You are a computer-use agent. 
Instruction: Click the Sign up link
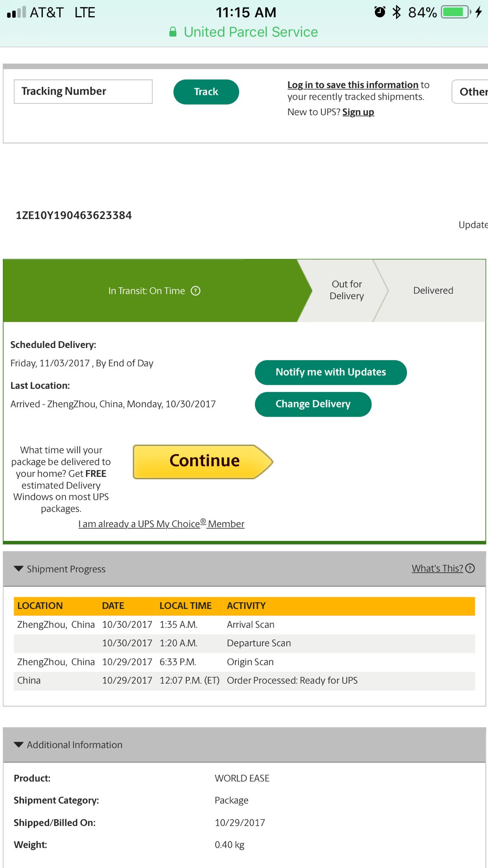[x=358, y=112]
